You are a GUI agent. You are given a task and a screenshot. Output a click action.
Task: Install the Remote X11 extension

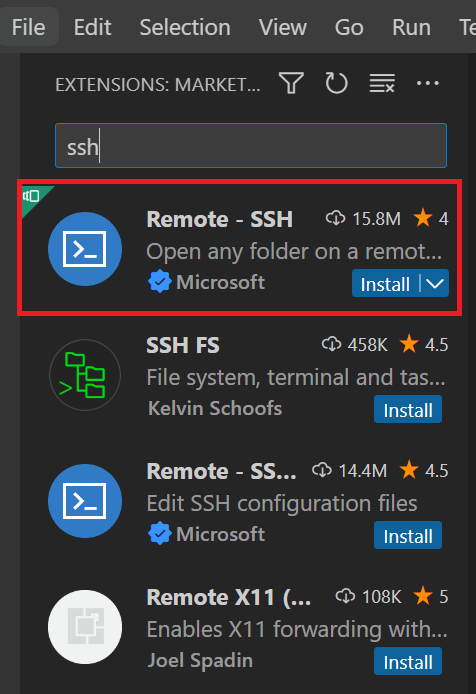pyautogui.click(x=408, y=661)
